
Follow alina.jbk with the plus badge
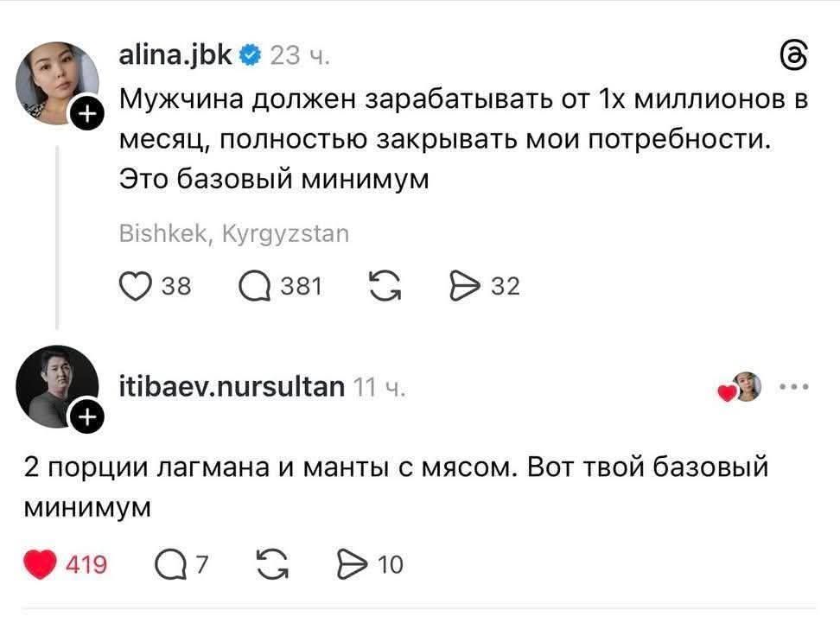86,112
